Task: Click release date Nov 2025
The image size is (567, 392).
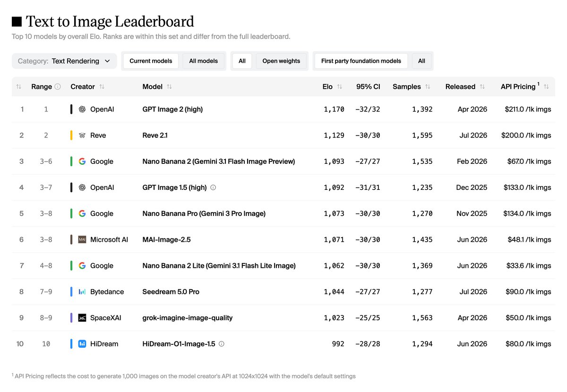Action: (472, 213)
